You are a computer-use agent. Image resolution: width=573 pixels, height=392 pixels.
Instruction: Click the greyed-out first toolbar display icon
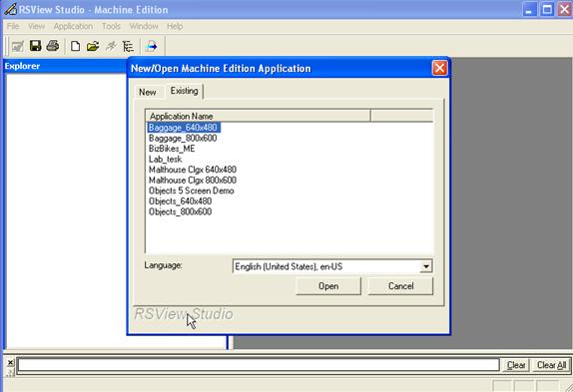pyautogui.click(x=17, y=46)
